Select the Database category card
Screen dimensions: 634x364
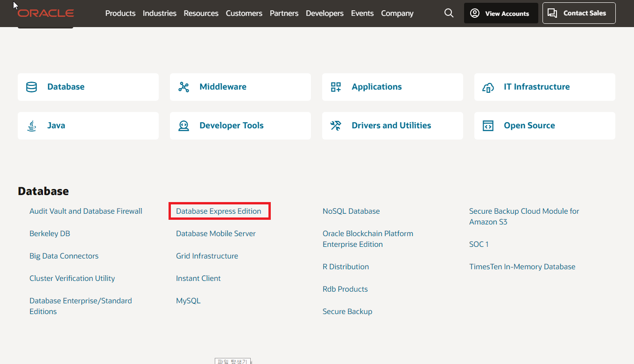88,87
